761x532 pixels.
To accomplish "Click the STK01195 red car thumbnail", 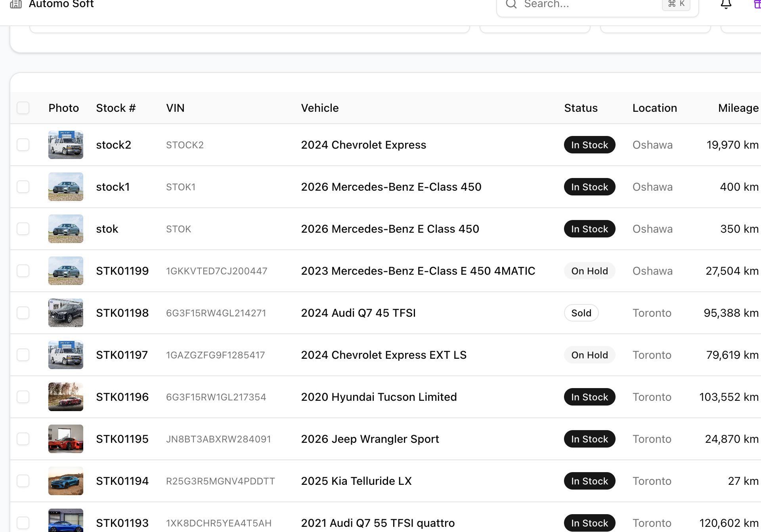I will coord(66,439).
